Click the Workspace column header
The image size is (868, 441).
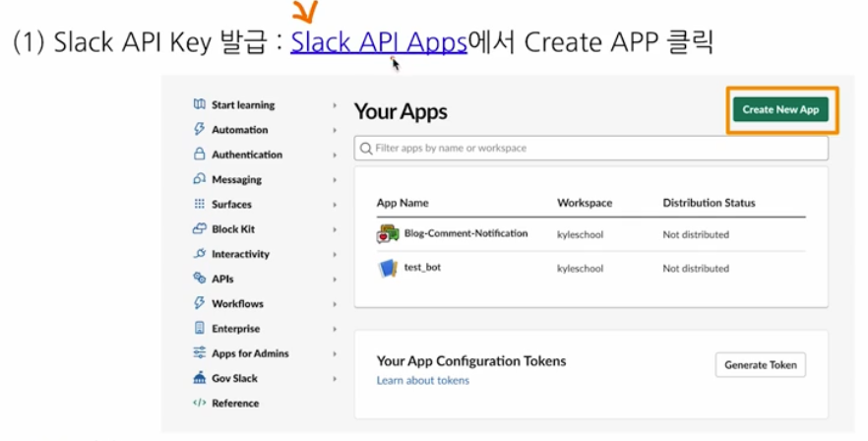click(585, 203)
